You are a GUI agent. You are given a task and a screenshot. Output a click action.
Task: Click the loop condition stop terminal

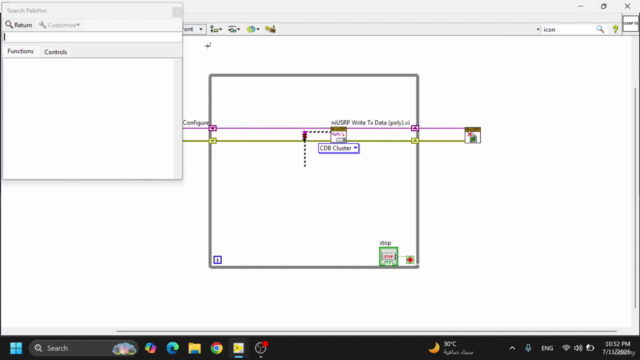click(x=410, y=260)
